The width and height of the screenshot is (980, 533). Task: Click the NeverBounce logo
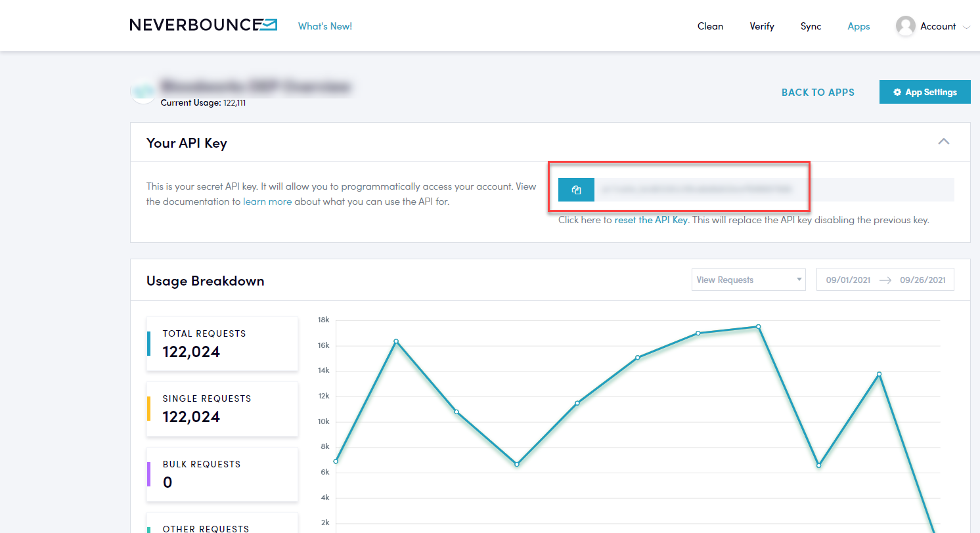click(x=204, y=26)
